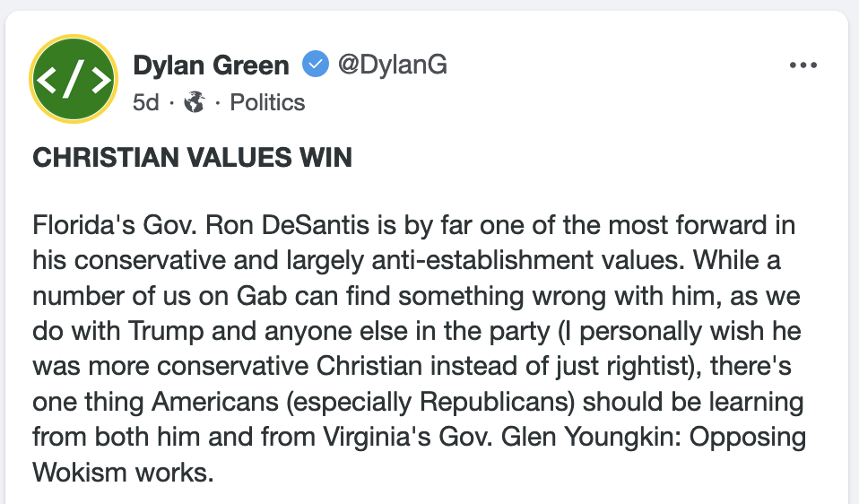Open the 5d timestamp permalink
Viewport: 859px width, 504px height.
tap(145, 103)
